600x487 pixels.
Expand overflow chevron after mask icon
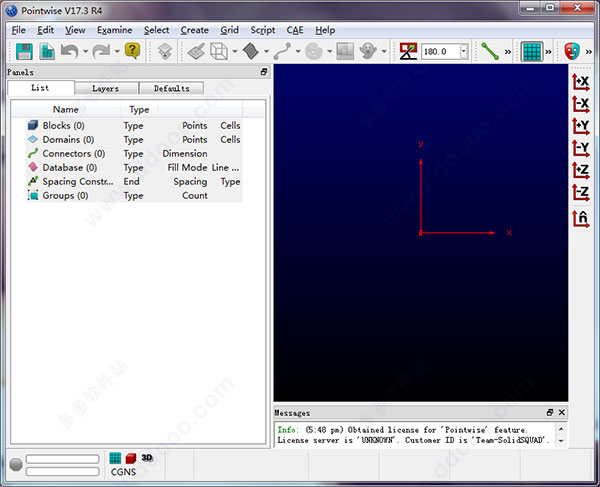[x=589, y=52]
